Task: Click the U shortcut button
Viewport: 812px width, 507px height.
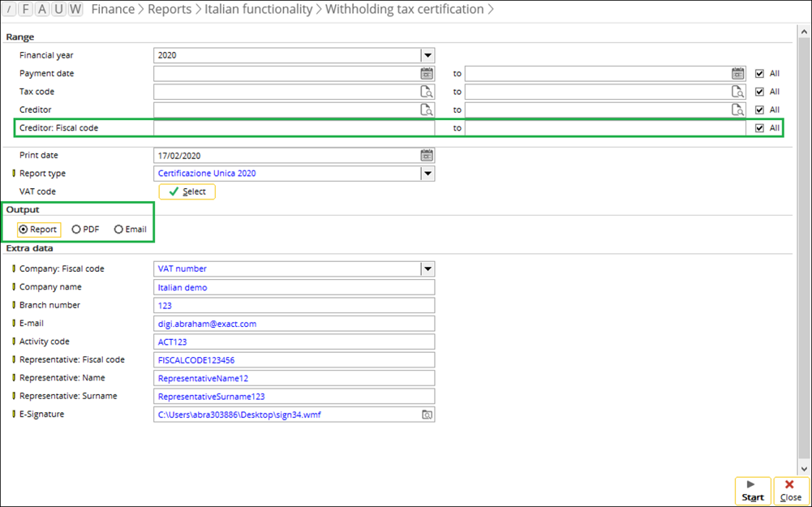Action: point(59,9)
